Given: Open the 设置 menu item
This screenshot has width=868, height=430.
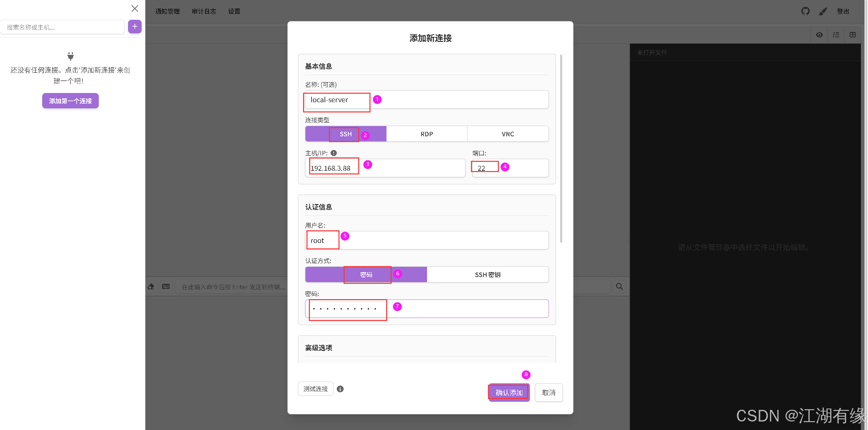Looking at the screenshot, I should (234, 11).
